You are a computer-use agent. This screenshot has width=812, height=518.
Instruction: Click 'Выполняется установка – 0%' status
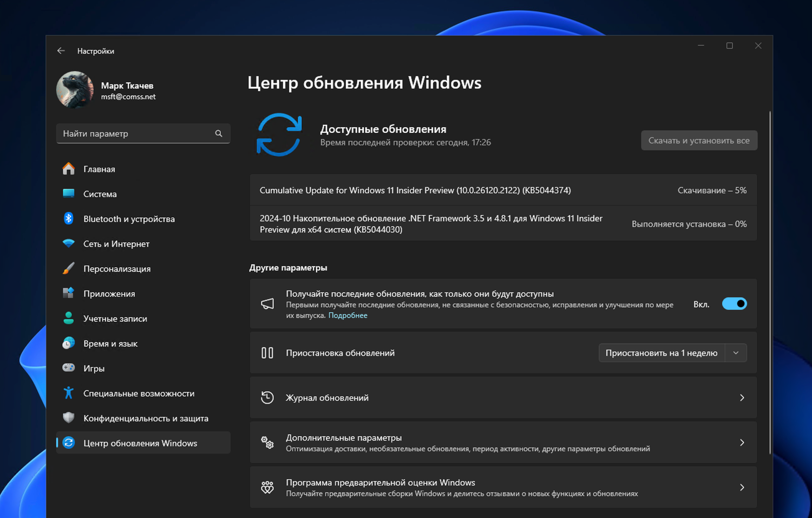[689, 224]
